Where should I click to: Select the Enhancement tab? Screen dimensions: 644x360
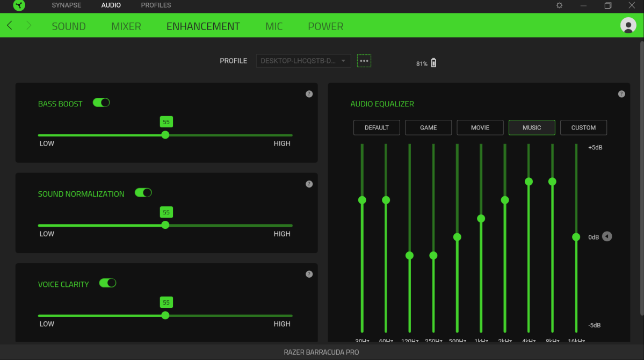pyautogui.click(x=203, y=26)
